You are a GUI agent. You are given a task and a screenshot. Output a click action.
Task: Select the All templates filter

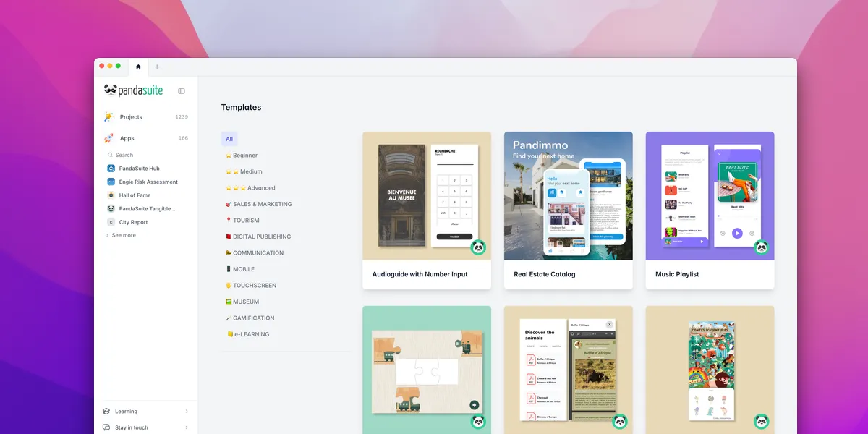[229, 139]
